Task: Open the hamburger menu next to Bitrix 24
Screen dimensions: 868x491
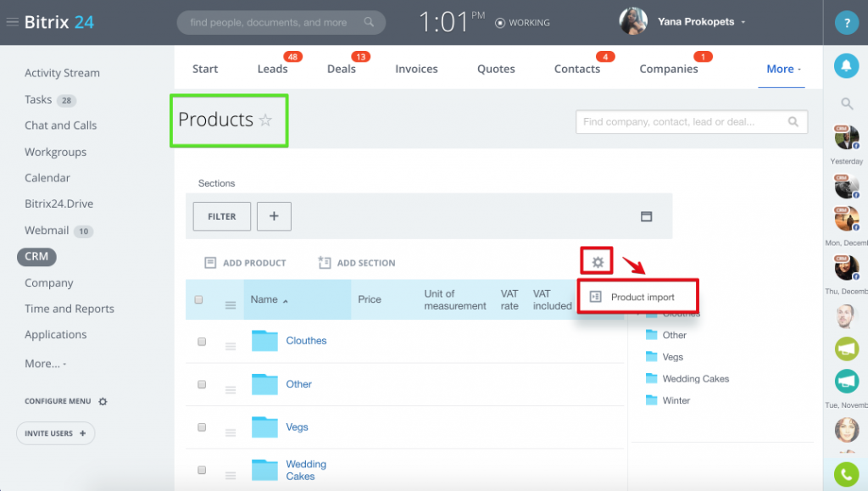Action: [12, 22]
